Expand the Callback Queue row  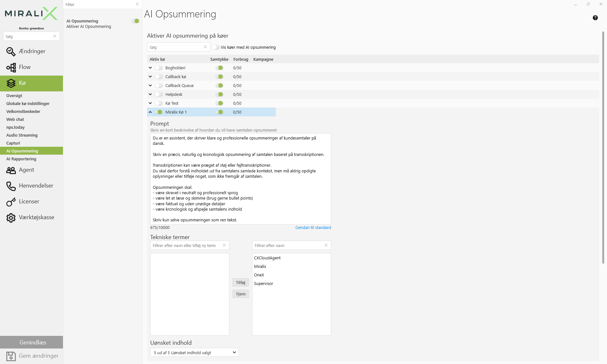click(x=150, y=85)
